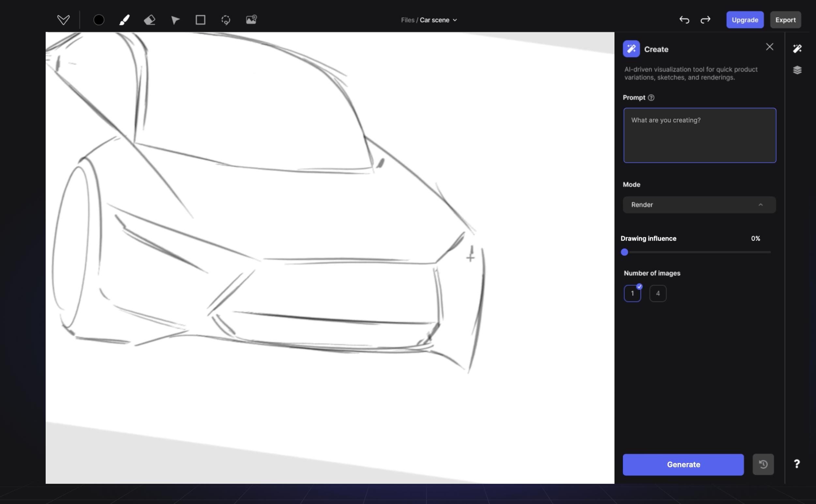Select the Rectangle/Shape tool
Viewport: 816px width, 504px height.
[x=200, y=20]
